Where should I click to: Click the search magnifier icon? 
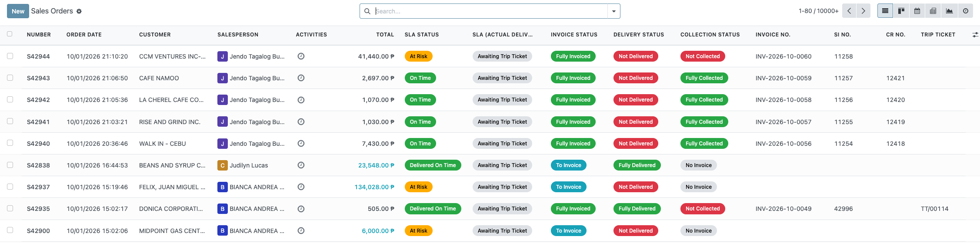pyautogui.click(x=367, y=11)
